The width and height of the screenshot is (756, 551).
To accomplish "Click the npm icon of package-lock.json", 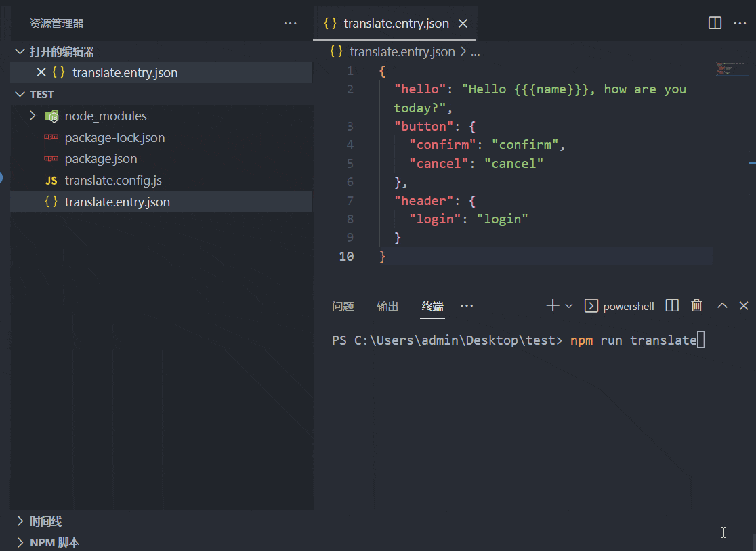I will click(x=51, y=137).
